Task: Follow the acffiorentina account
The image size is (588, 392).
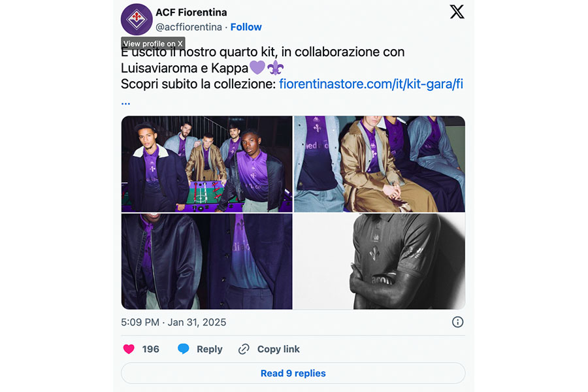Action: pyautogui.click(x=246, y=27)
